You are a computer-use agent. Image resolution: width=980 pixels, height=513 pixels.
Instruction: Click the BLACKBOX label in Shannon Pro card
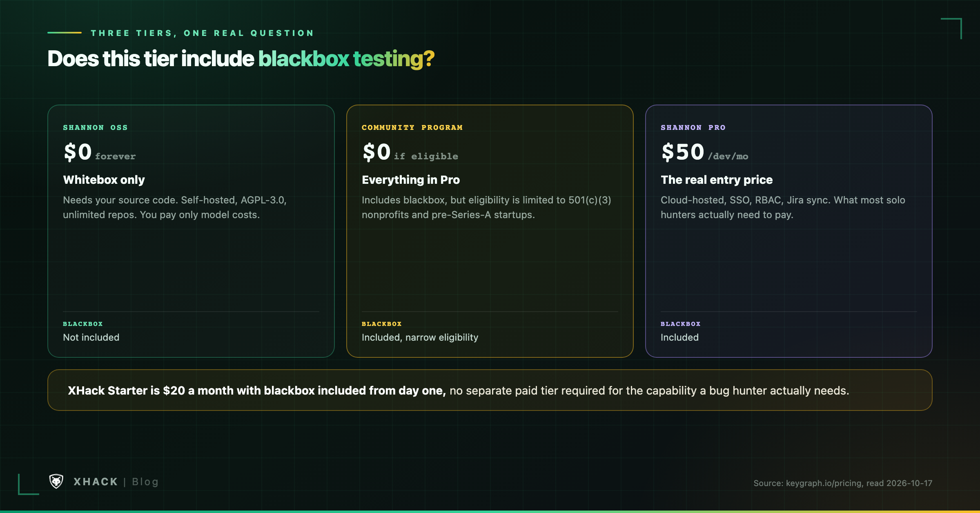pos(680,324)
